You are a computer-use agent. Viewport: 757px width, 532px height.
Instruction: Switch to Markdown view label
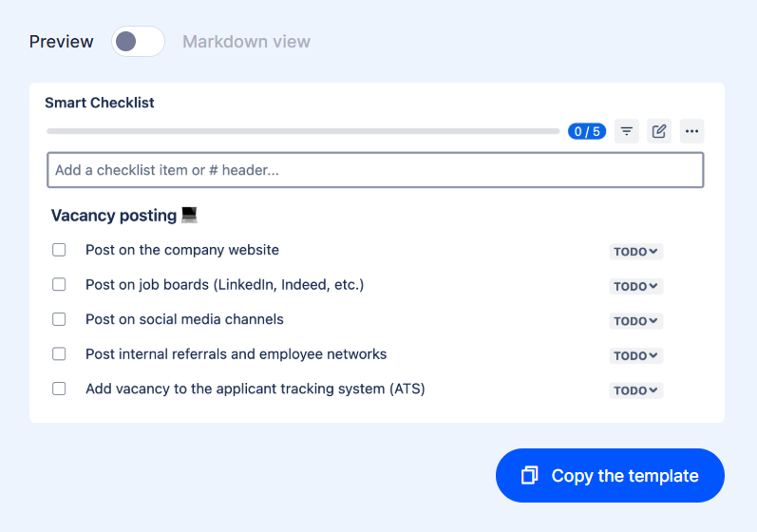[246, 42]
